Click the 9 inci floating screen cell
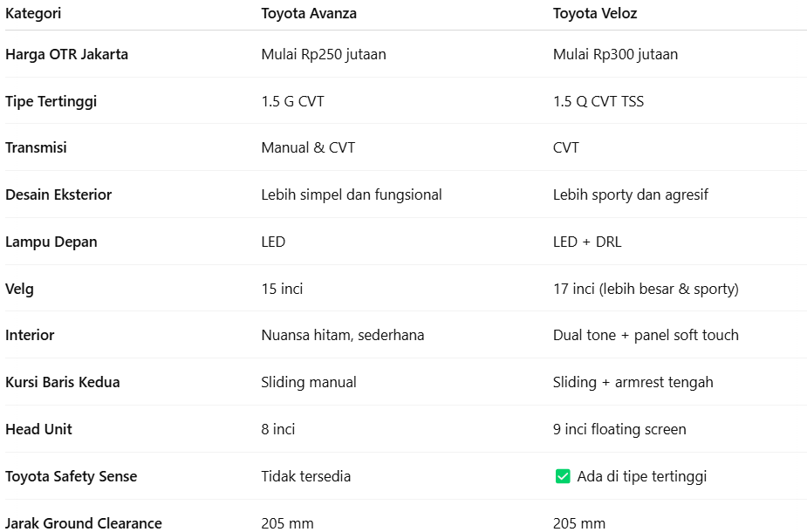 (x=619, y=429)
